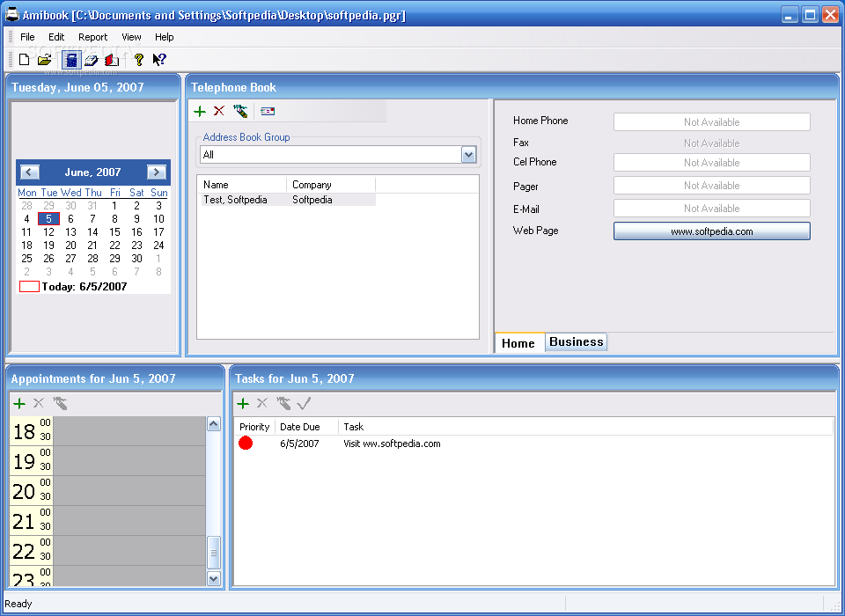Click the Pager field

[712, 186]
